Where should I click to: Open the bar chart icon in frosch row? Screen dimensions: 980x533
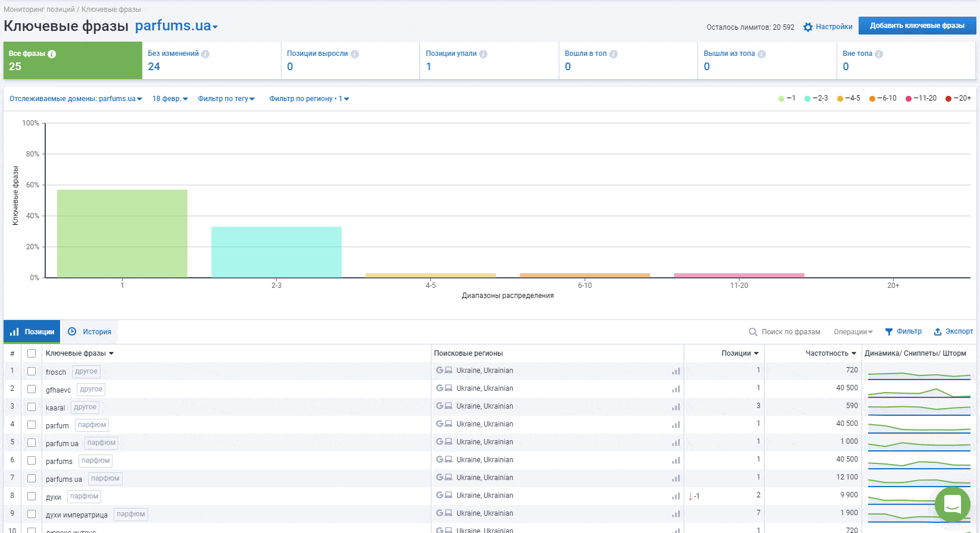676,371
